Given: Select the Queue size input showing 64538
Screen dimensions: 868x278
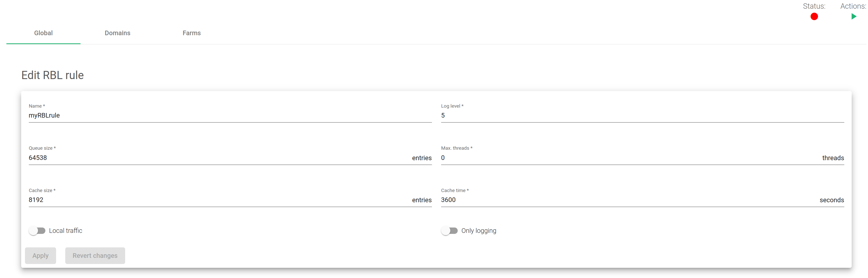Looking at the screenshot, I should pyautogui.click(x=219, y=158).
